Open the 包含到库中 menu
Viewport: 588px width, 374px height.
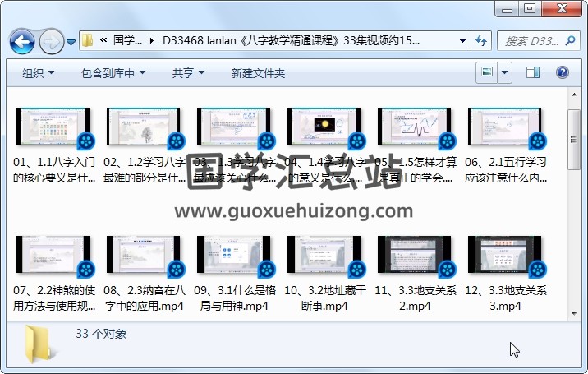pos(113,73)
